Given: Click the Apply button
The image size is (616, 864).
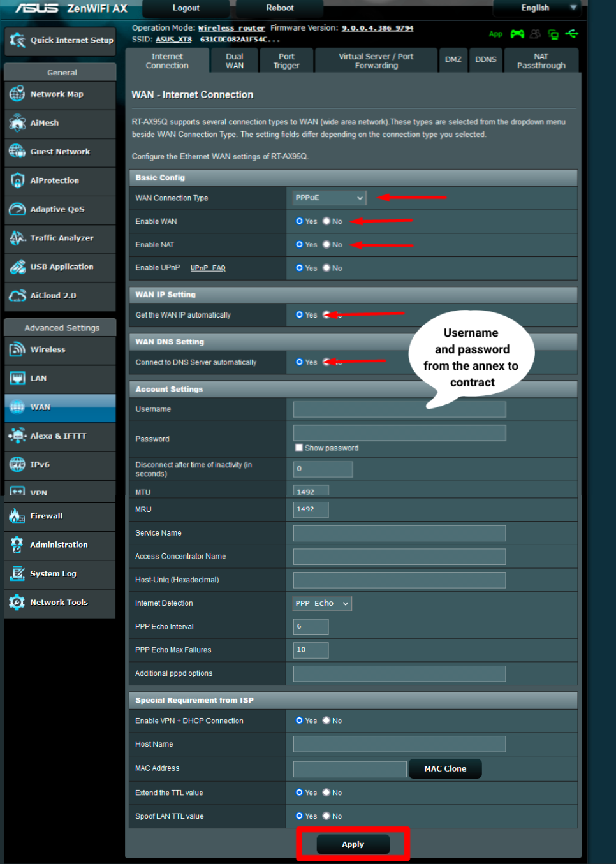Looking at the screenshot, I should pos(353,844).
